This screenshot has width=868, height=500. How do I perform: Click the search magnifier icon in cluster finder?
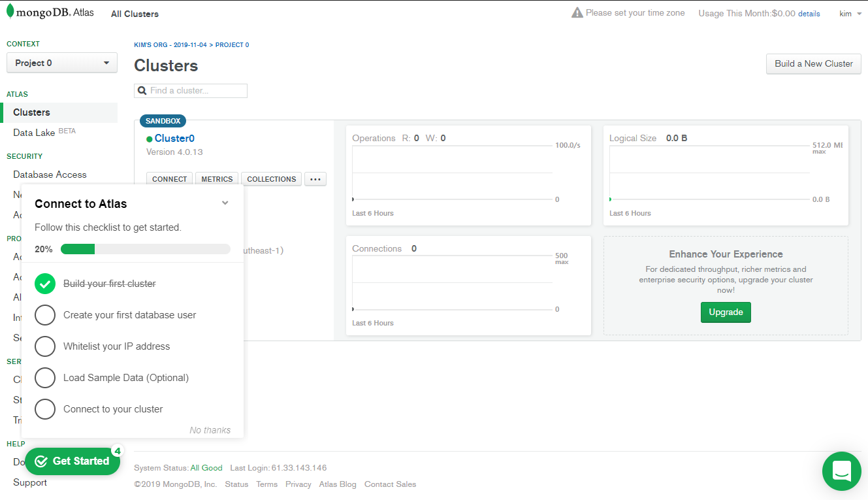pos(142,91)
